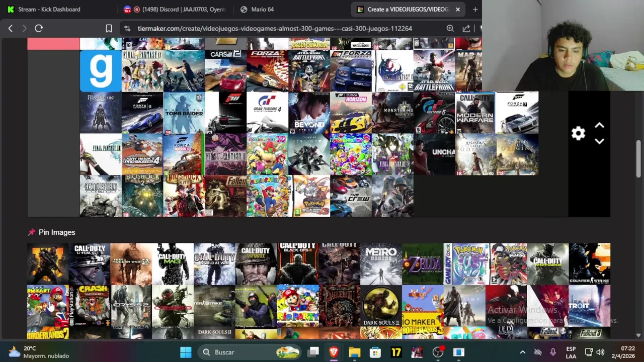Select the Fallout cover in tier row
Image resolution: width=644 pixels, height=362 pixels.
tap(225, 196)
